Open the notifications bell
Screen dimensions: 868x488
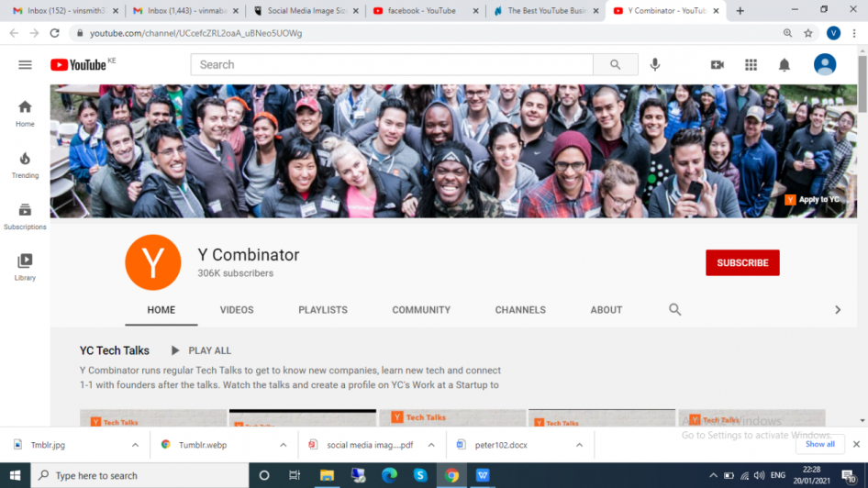coord(785,65)
